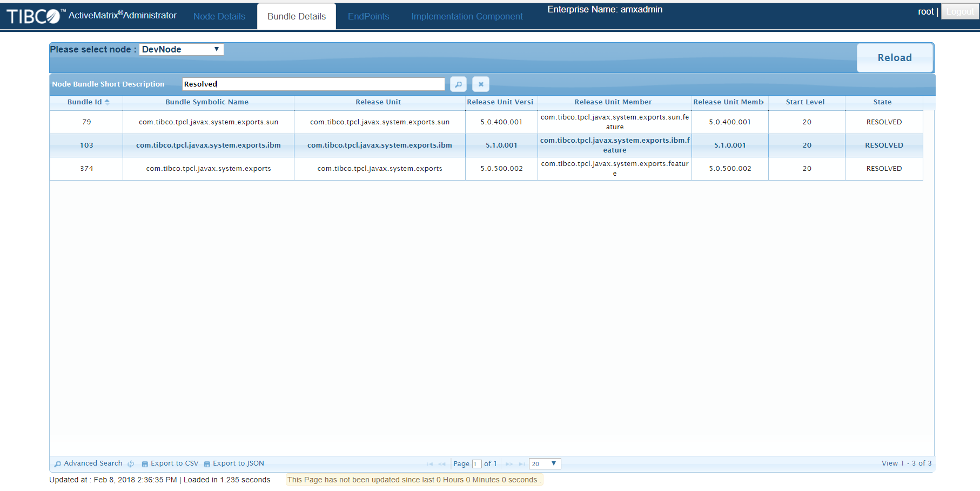Open the rows-per-page dropdown showing 20
980x491 pixels.
coord(545,464)
